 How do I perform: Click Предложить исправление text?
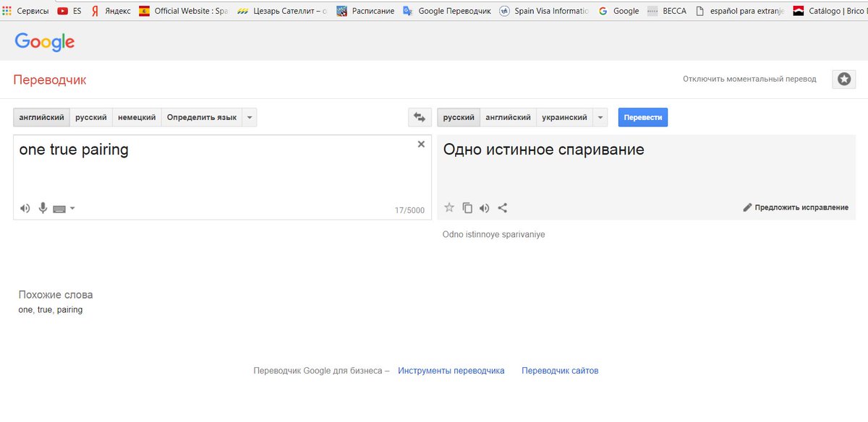click(x=801, y=207)
